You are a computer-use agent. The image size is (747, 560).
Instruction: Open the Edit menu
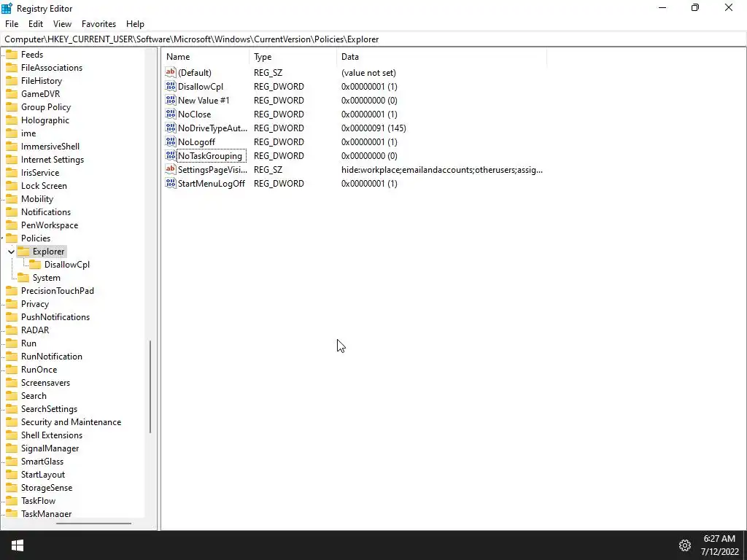pyautogui.click(x=36, y=24)
